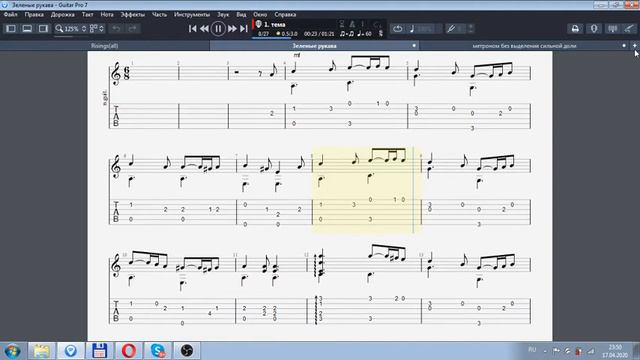Image resolution: width=640 pixels, height=360 pixels.
Task: Open the Такт menu
Action: pos(87,14)
